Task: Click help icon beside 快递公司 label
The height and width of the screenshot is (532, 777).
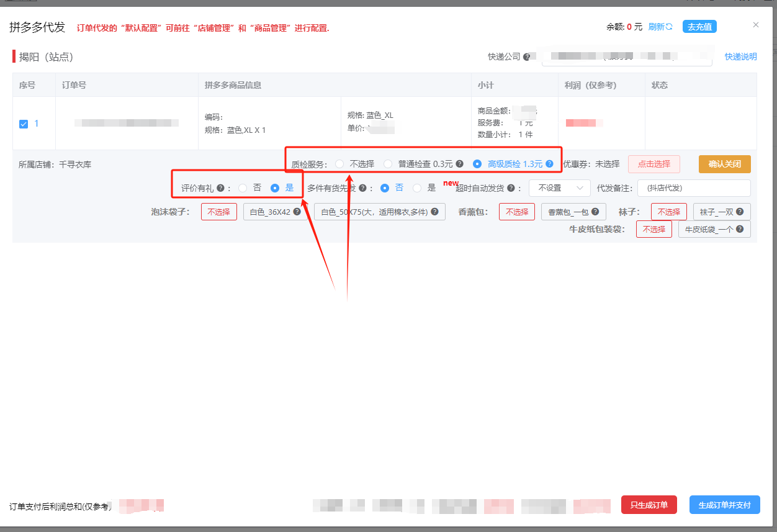Action: (x=527, y=57)
